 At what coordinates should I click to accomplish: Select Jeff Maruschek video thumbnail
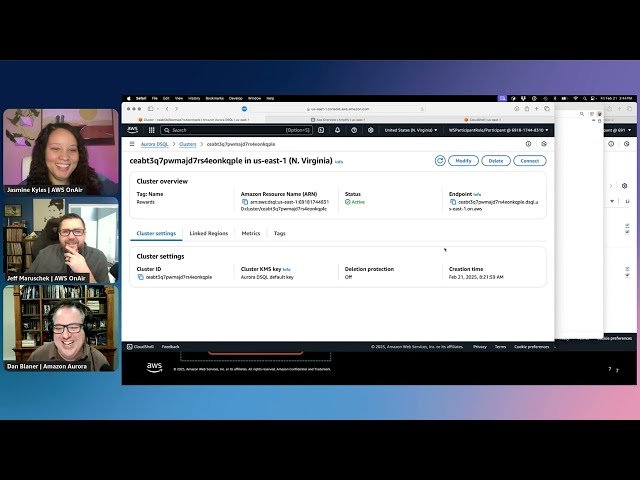pos(61,240)
